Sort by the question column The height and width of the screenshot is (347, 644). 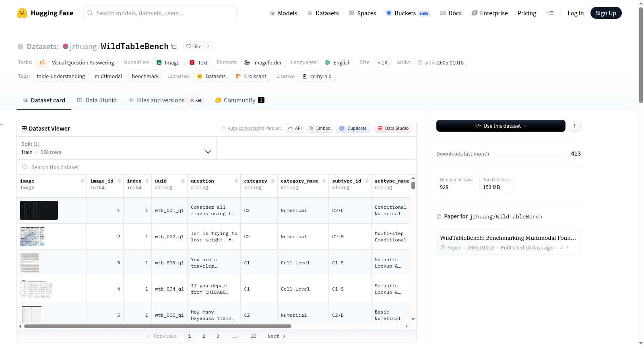pyautogui.click(x=236, y=181)
